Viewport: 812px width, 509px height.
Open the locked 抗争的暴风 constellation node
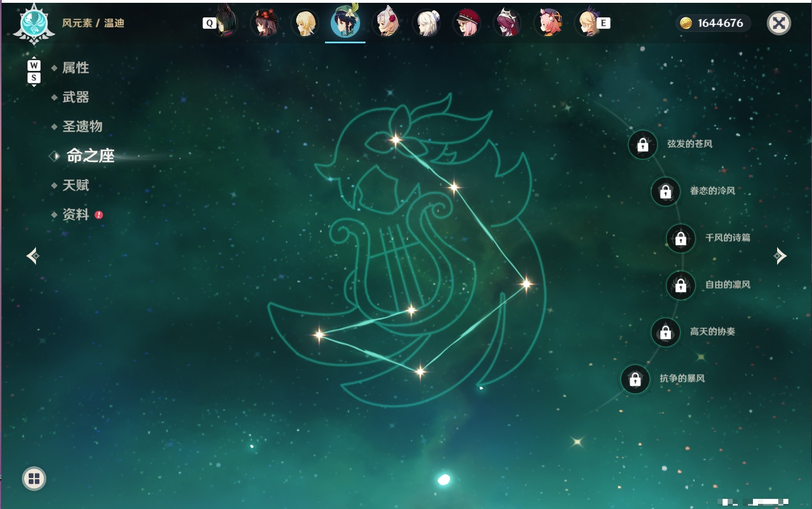point(635,379)
